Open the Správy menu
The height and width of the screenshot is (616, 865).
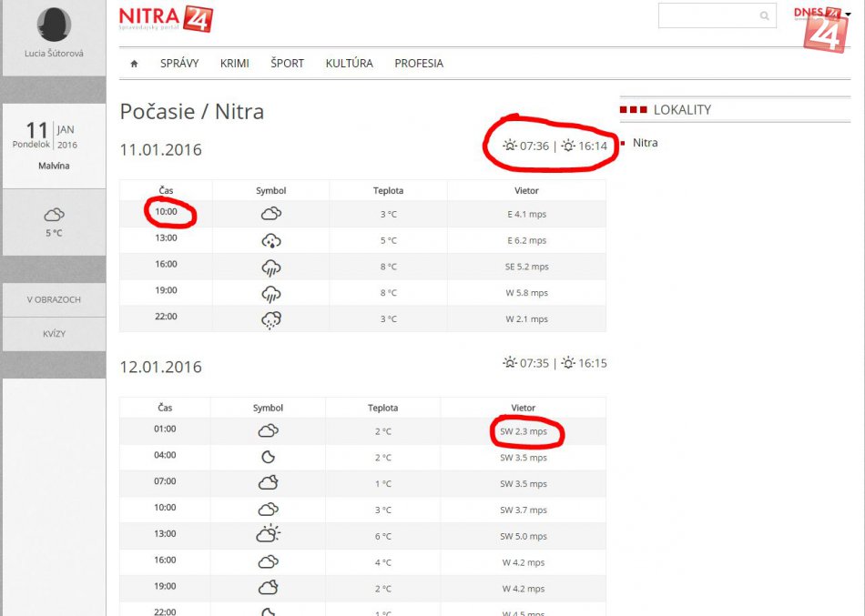tap(179, 64)
